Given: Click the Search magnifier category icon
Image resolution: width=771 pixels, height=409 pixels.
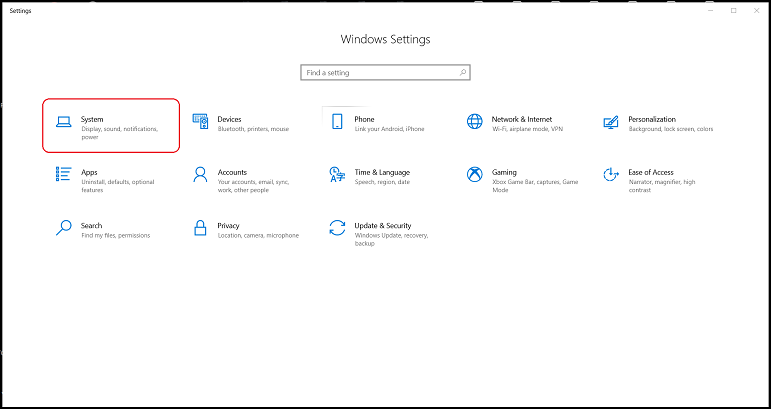Looking at the screenshot, I should [63, 229].
